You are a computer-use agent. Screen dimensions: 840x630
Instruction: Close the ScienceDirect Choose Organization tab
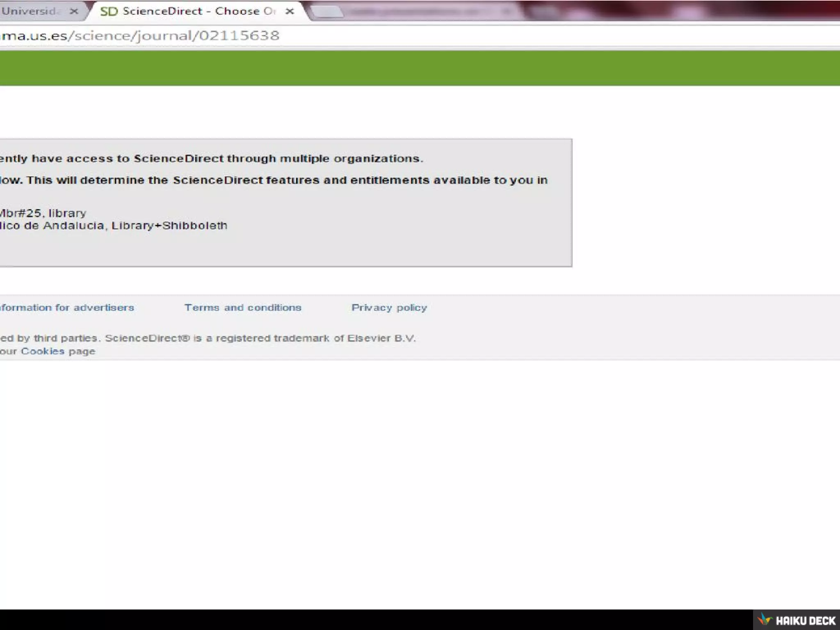(x=290, y=11)
